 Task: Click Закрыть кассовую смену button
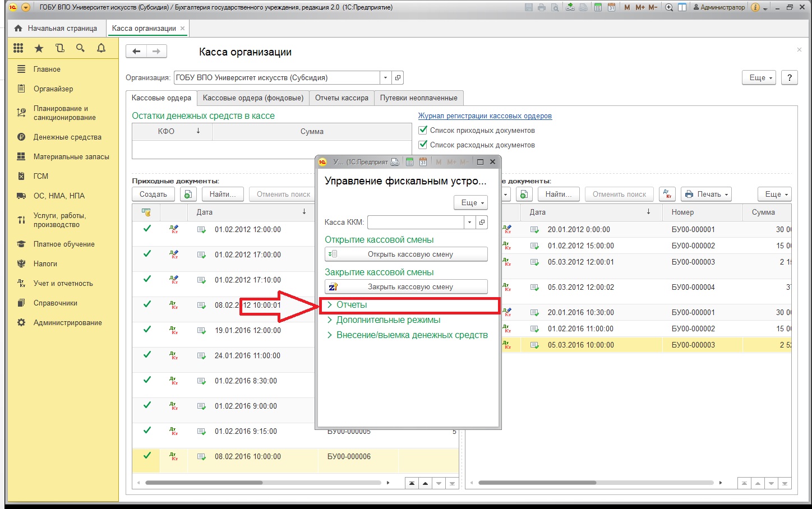point(406,286)
